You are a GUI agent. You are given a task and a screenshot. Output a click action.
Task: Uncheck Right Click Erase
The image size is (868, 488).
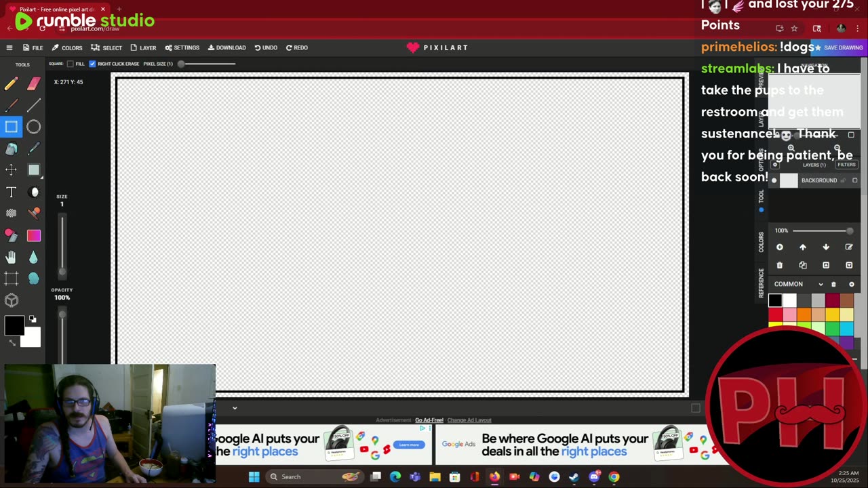92,64
